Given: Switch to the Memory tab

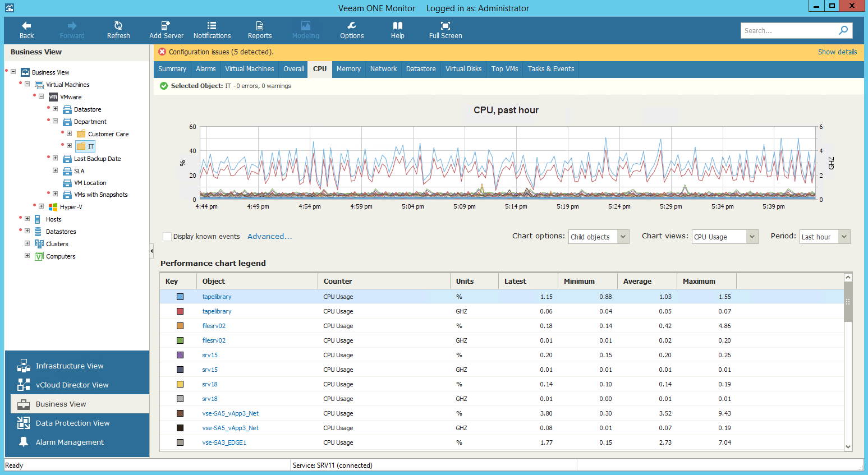Looking at the screenshot, I should pos(348,69).
